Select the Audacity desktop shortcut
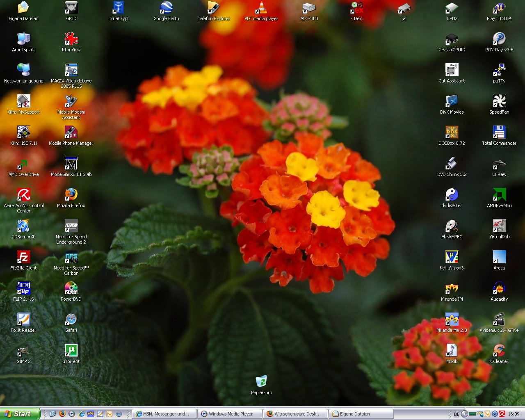 [x=499, y=288]
